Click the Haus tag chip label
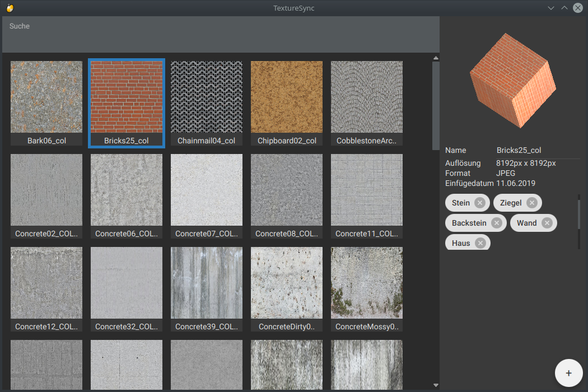This screenshot has height=392, width=588. coord(461,243)
